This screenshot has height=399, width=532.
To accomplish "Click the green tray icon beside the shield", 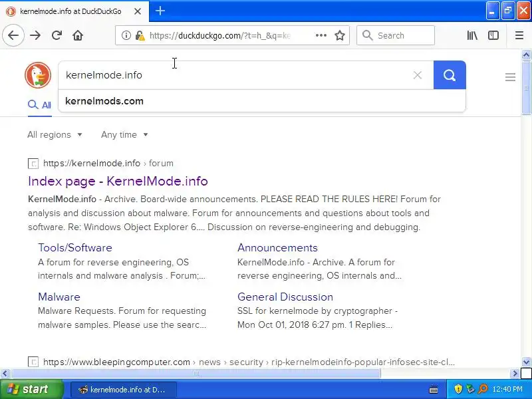I will click(470, 389).
